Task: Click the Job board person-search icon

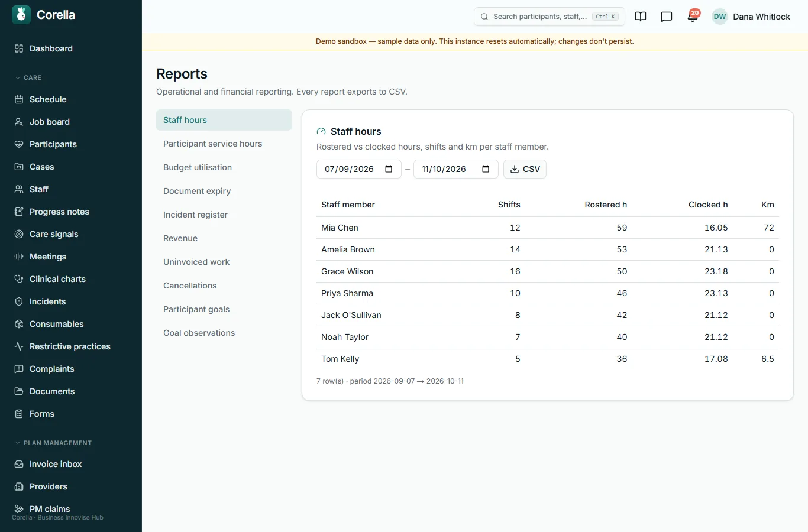Action: tap(19, 122)
